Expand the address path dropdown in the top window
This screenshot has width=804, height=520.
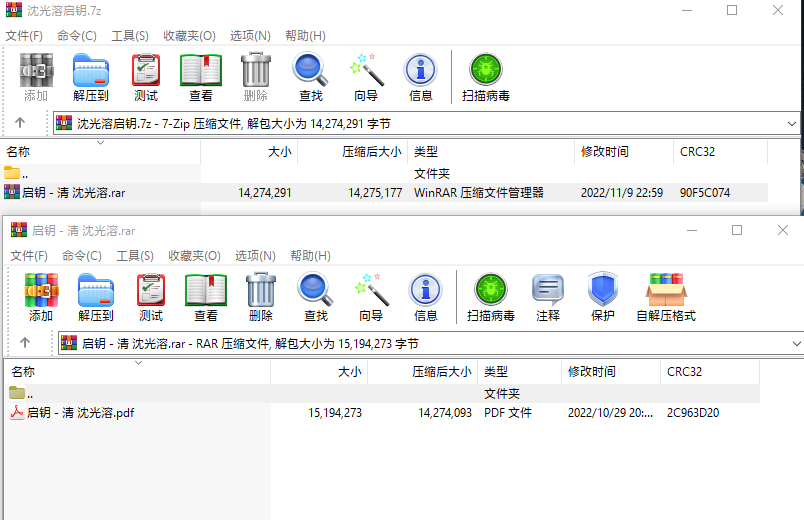(x=792, y=123)
